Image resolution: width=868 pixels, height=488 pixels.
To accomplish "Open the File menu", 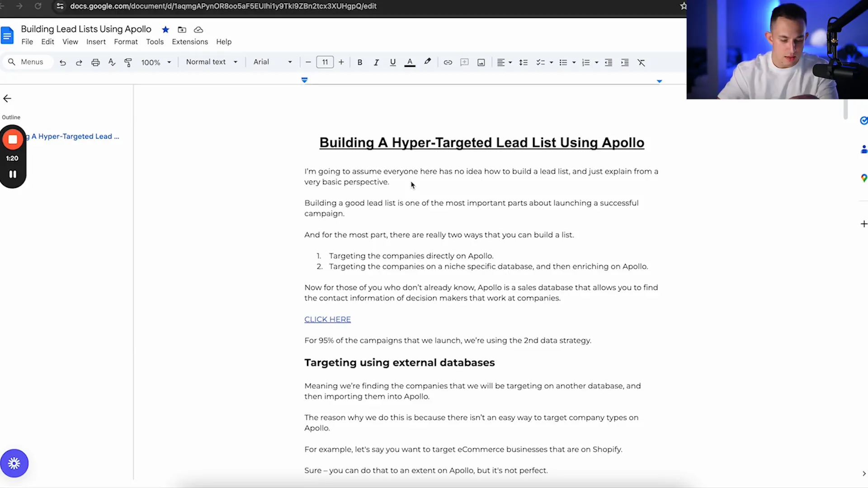I will click(27, 42).
